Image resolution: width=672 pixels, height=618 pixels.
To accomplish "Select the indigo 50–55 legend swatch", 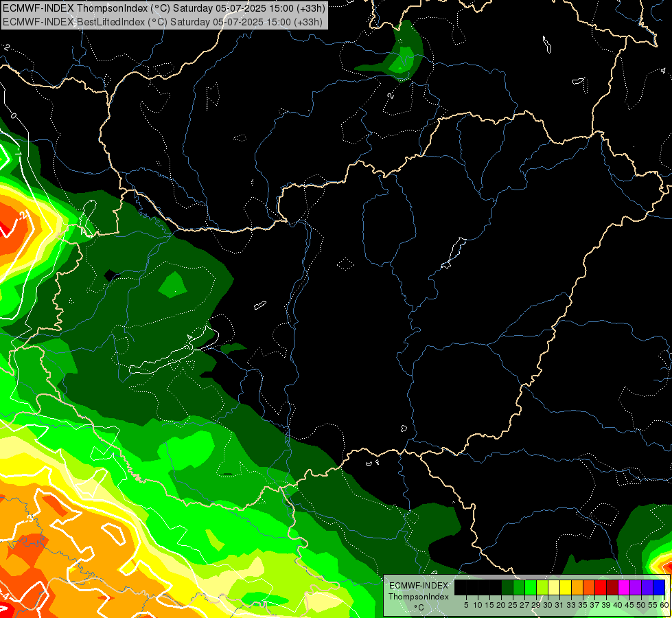I will [x=647, y=587].
